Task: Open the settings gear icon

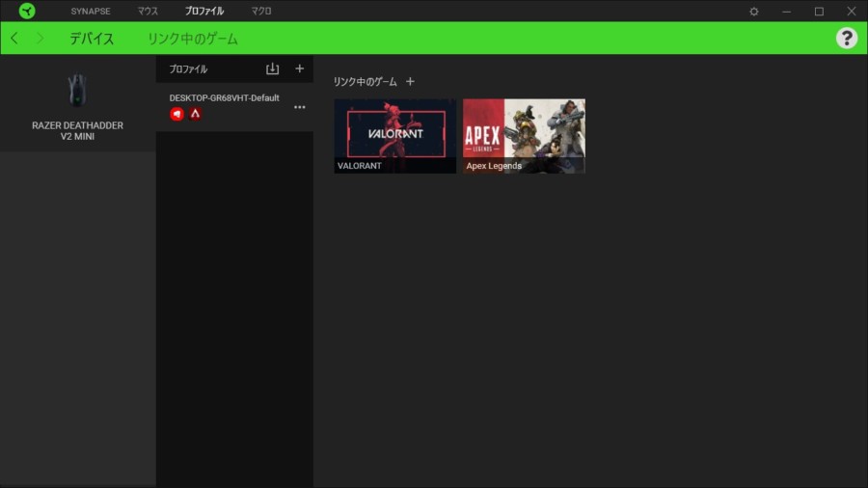Action: [x=754, y=12]
